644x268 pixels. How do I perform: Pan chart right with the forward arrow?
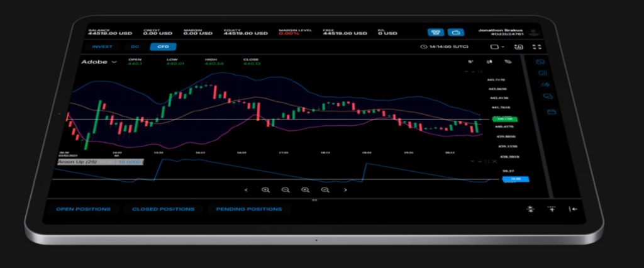[x=345, y=190]
